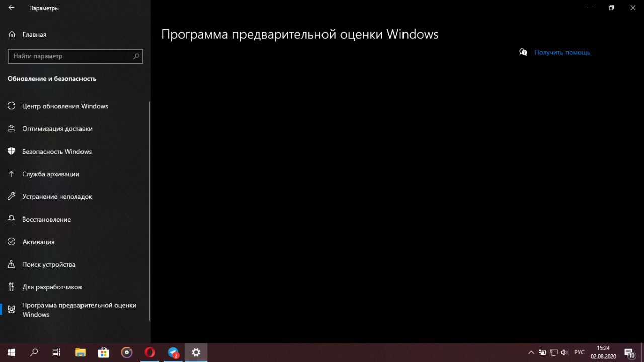644x362 pixels.
Task: Open taskbar search magnifier
Action: 34,352
